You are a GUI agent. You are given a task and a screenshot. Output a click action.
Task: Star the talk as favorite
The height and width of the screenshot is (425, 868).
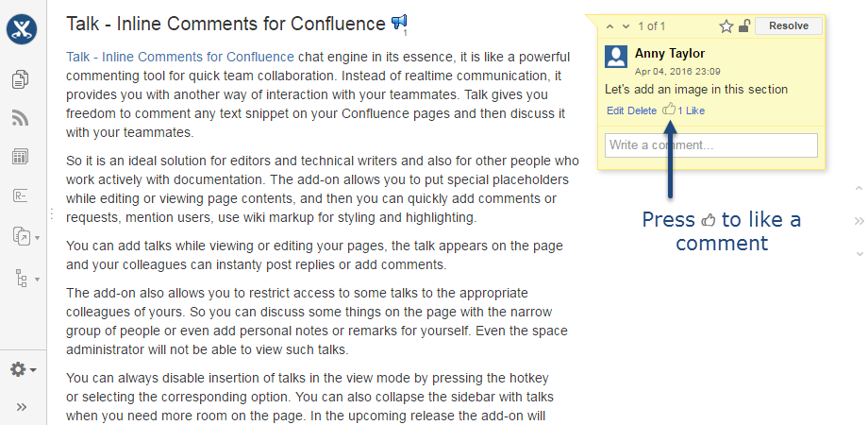pyautogui.click(x=726, y=26)
